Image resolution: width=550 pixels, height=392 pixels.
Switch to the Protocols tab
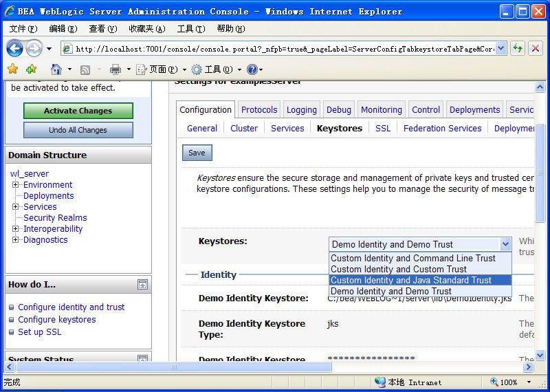259,109
